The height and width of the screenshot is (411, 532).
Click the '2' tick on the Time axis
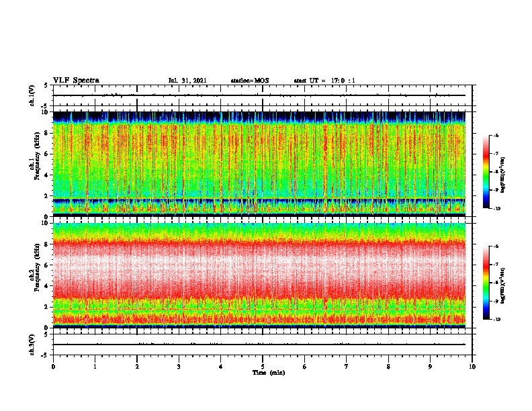tap(137, 367)
